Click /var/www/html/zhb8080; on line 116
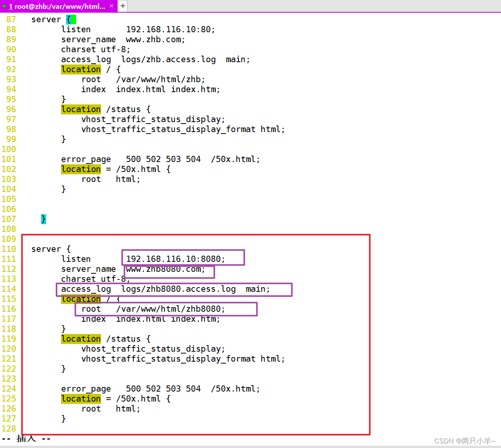The image size is (501, 448). click(x=170, y=309)
